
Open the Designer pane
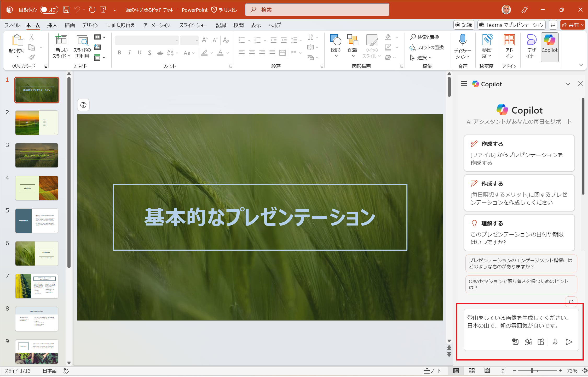click(x=532, y=46)
